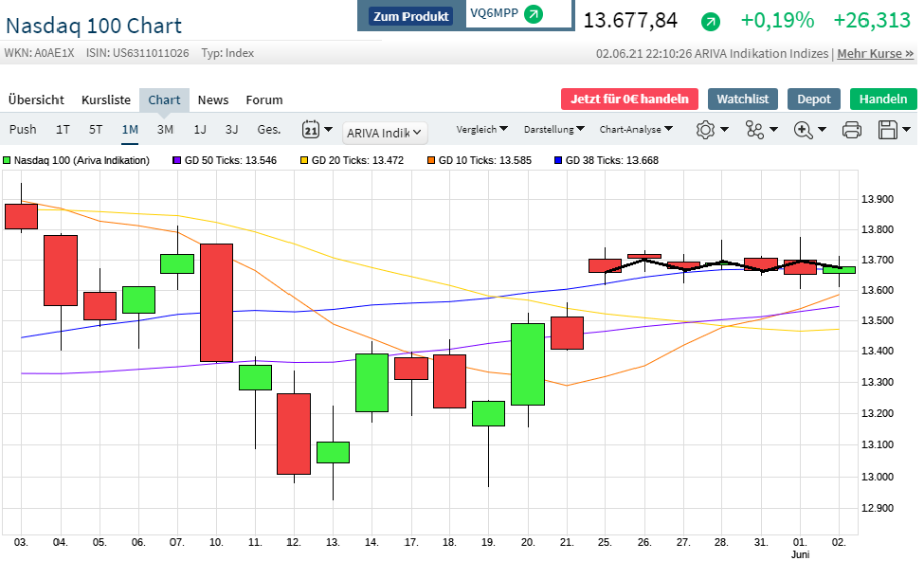Viewport: 924px width, 561px height.
Task: Click the green candle on 02. Juni
Action: pos(839,270)
